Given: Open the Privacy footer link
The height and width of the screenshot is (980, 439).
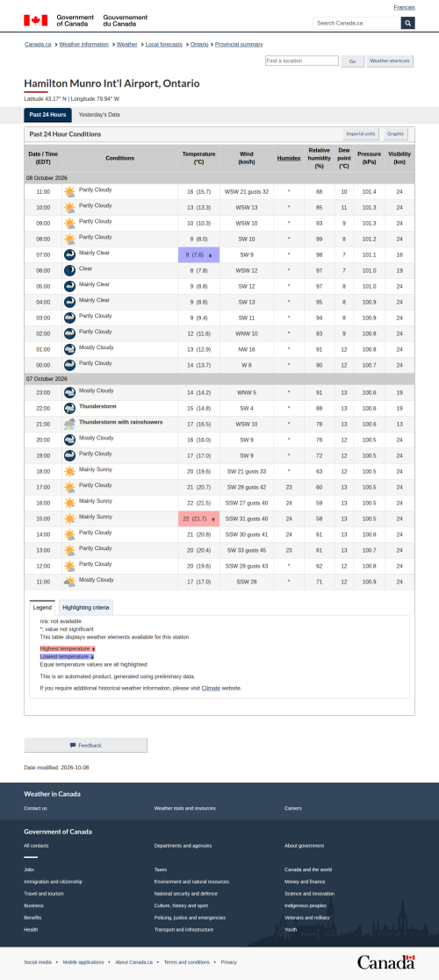Looking at the screenshot, I should pyautogui.click(x=229, y=962).
